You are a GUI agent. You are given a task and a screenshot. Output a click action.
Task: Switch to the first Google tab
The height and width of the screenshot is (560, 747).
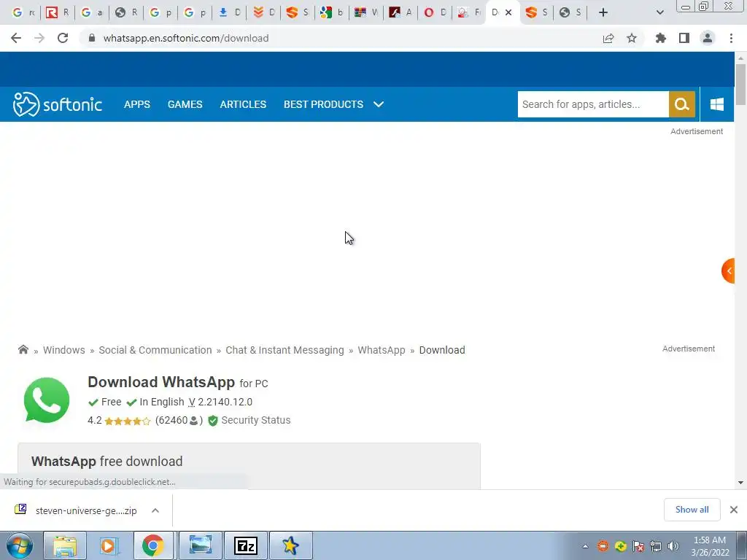[x=23, y=12]
